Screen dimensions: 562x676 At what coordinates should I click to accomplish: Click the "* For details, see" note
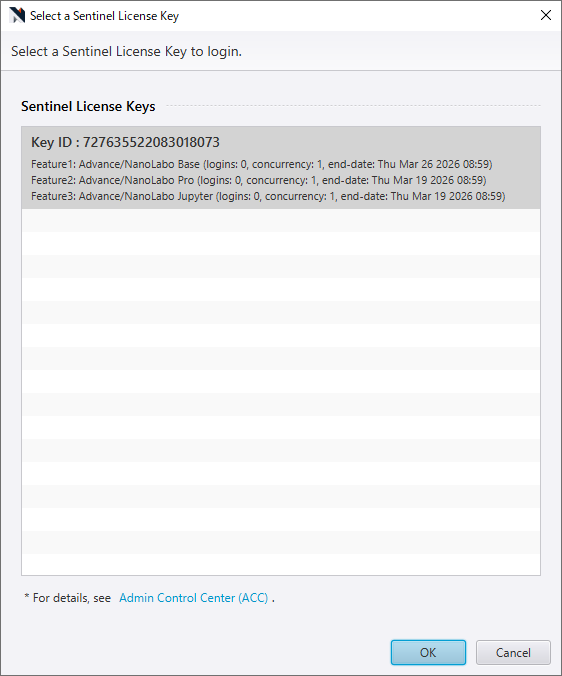68,598
